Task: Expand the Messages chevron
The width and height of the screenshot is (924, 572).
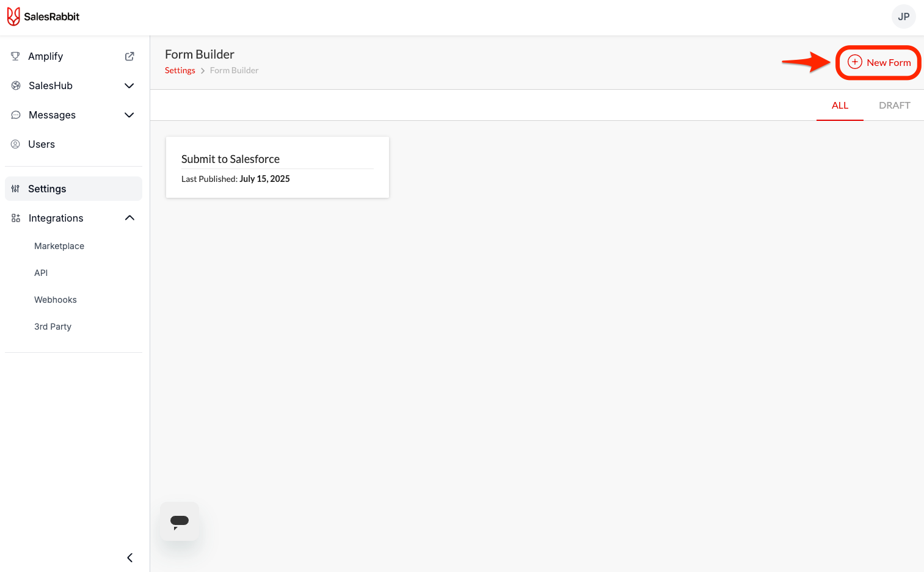Action: tap(129, 115)
